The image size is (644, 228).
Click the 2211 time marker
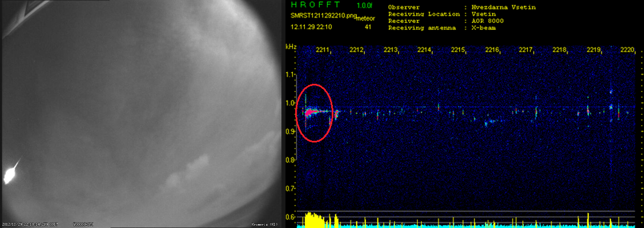coord(323,50)
